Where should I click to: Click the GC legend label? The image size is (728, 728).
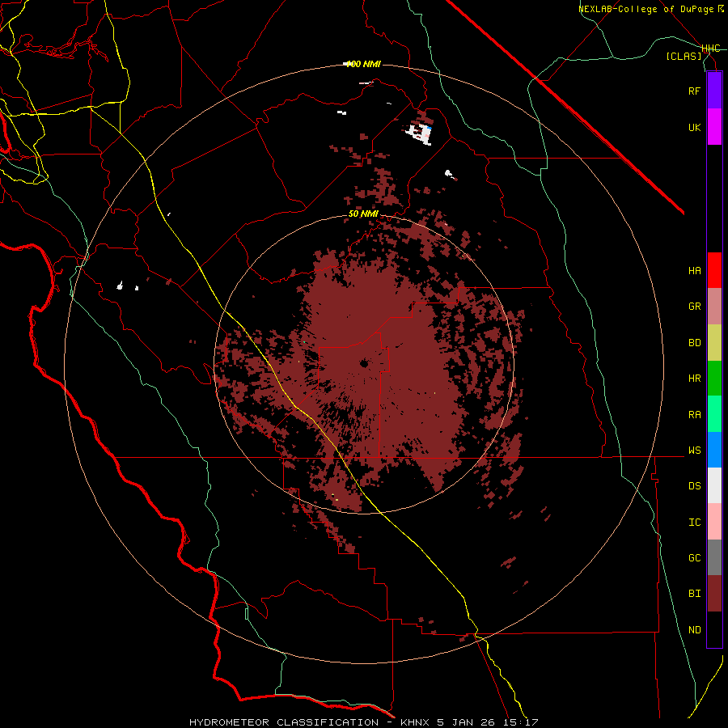coord(694,558)
